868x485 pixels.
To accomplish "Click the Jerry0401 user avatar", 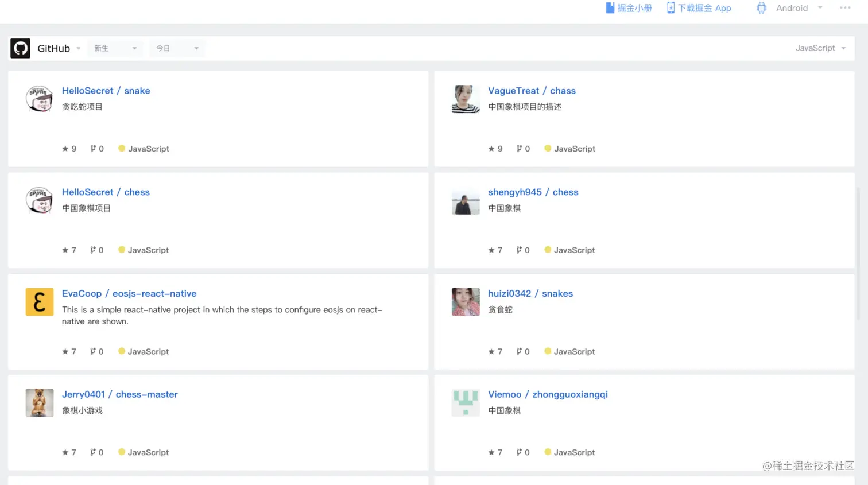I will [40, 403].
